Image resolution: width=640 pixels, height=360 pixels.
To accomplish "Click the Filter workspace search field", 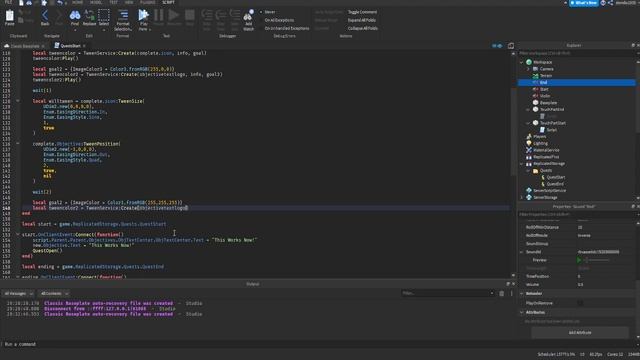I will [576, 53].
